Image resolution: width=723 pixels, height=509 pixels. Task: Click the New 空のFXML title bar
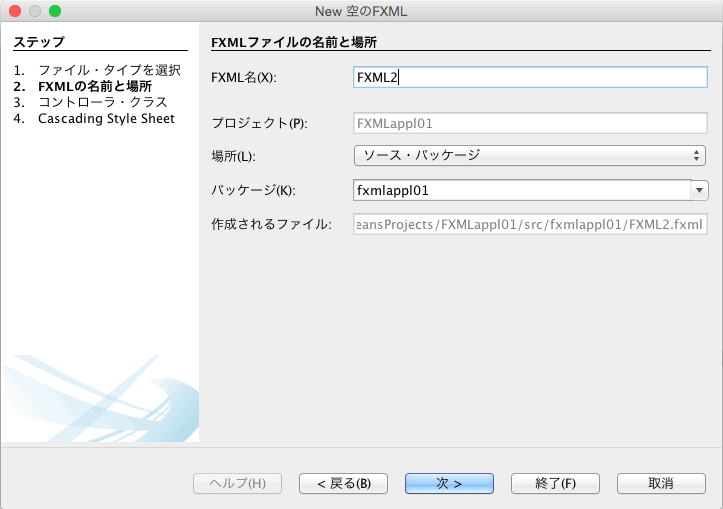coord(361,11)
